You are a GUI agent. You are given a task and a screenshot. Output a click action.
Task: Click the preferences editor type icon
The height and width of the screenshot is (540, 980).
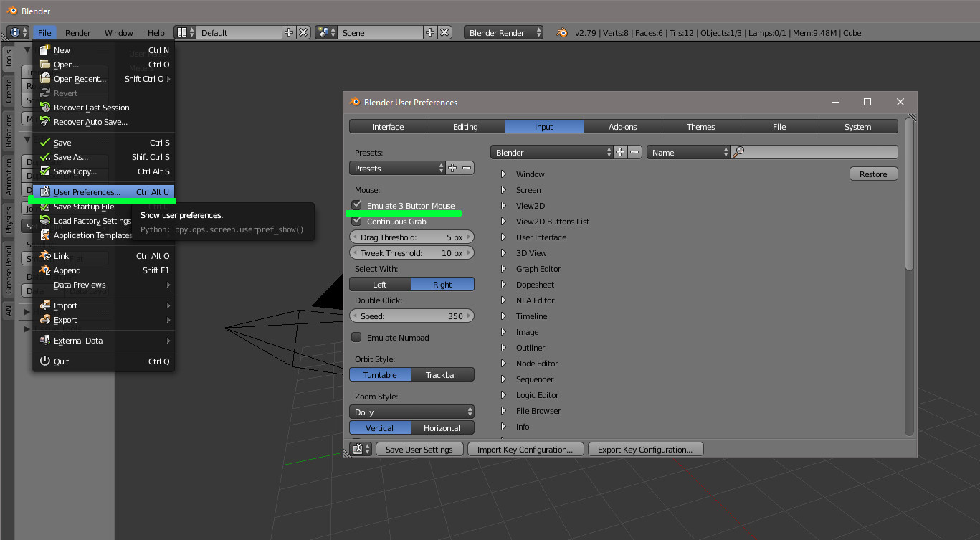click(x=361, y=450)
